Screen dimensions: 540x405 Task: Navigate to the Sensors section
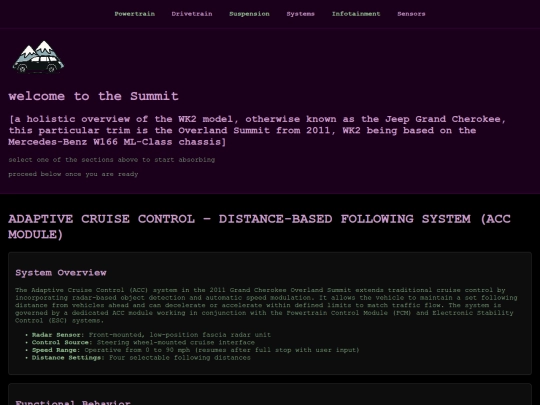pos(411,14)
